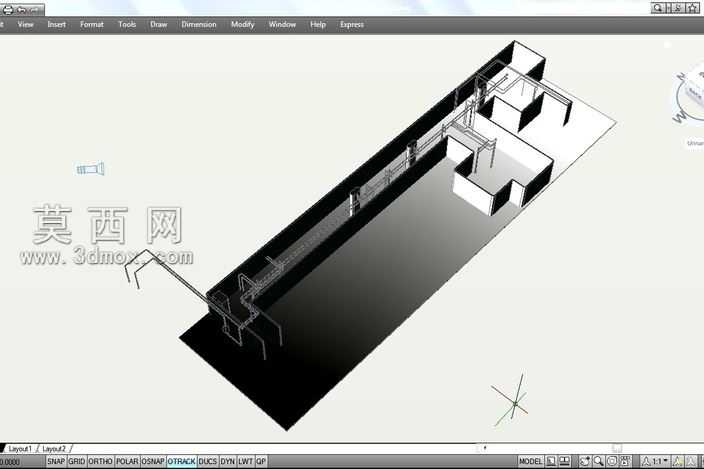Toggle QP quick properties button
The width and height of the screenshot is (704, 469).
click(261, 461)
